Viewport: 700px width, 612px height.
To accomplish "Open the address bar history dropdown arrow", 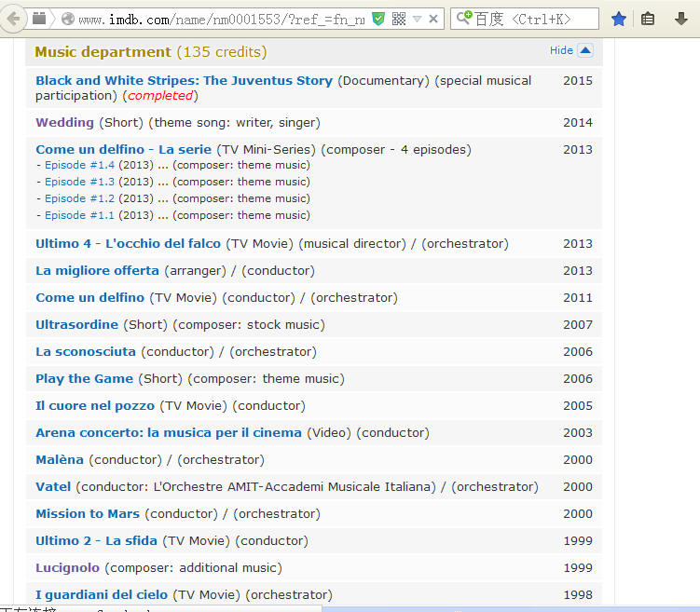I will click(x=418, y=19).
